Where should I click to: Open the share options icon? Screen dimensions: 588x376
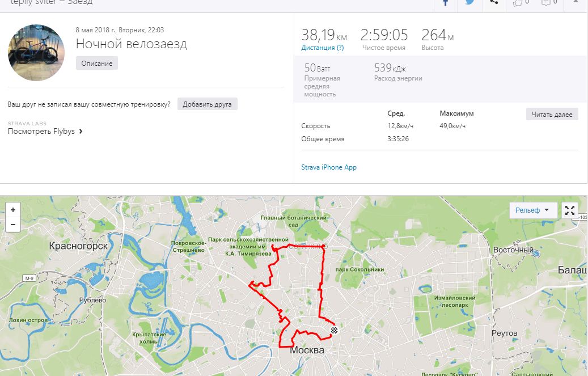(x=494, y=3)
